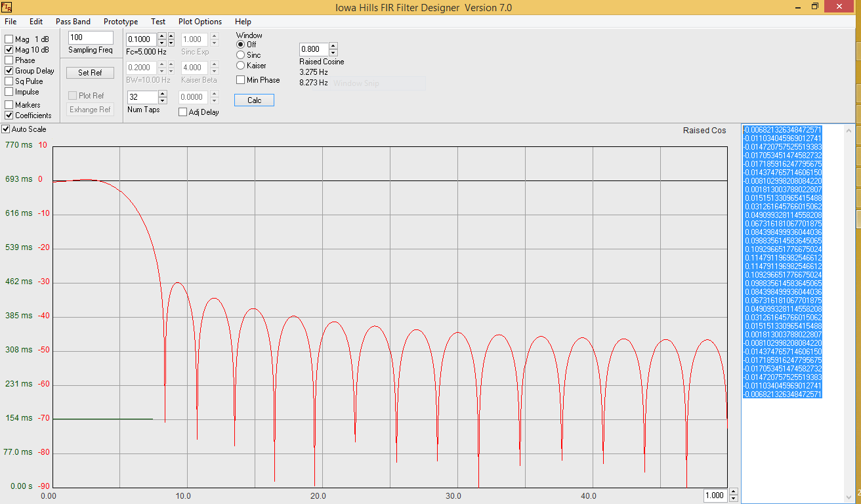Open the Test menu
This screenshot has height=504, width=861.
click(x=158, y=22)
